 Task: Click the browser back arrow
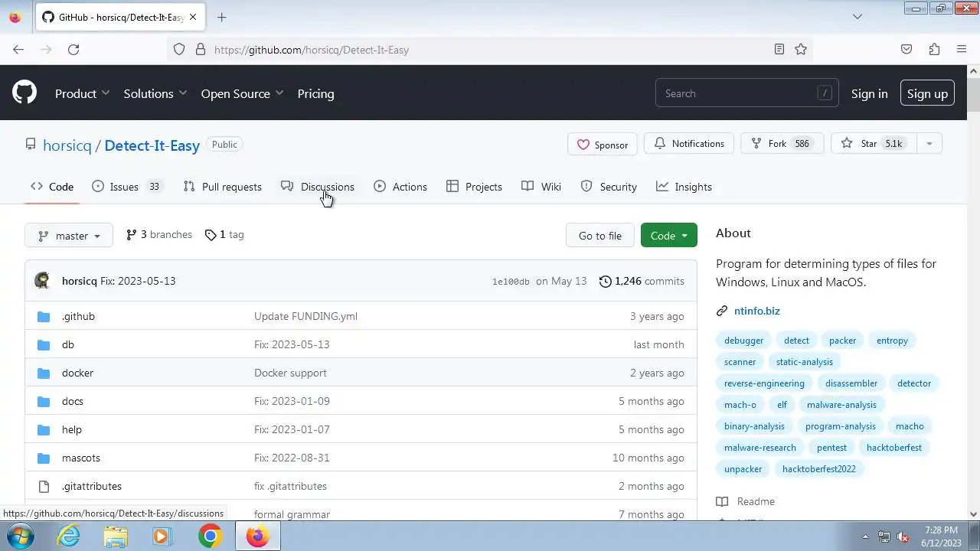tap(18, 50)
